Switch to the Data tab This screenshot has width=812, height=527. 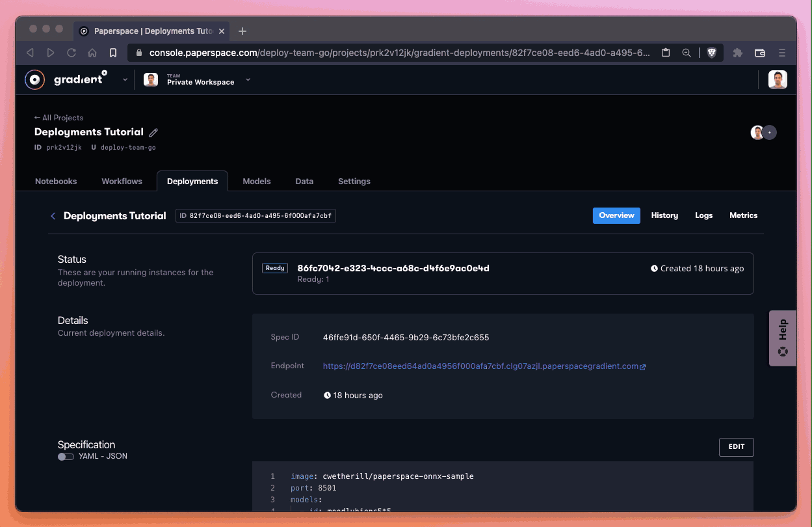(304, 181)
